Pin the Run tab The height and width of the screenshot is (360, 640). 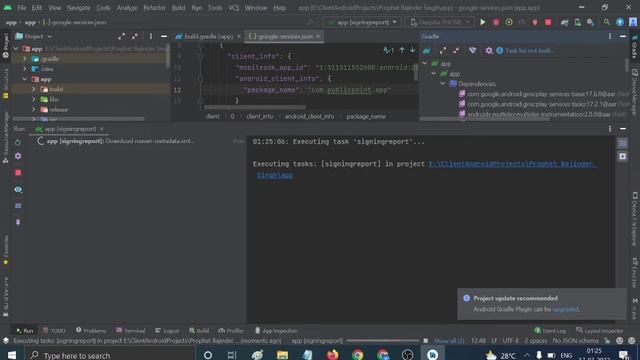[18, 222]
